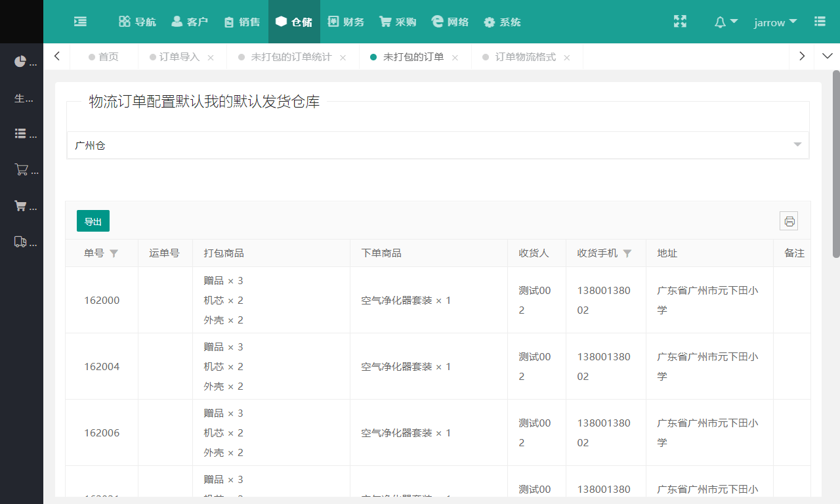Open the 采购 menu
This screenshot has width=840, height=504.
click(397, 22)
